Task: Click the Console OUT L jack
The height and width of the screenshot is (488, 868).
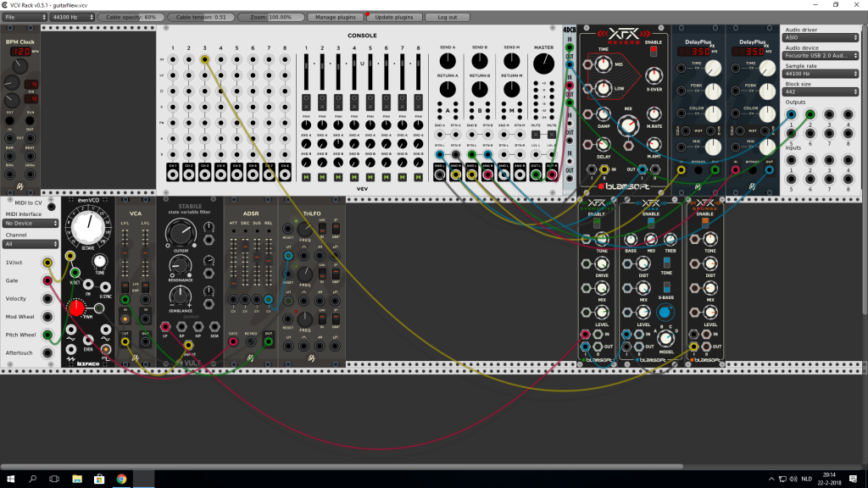Action: 536,175
